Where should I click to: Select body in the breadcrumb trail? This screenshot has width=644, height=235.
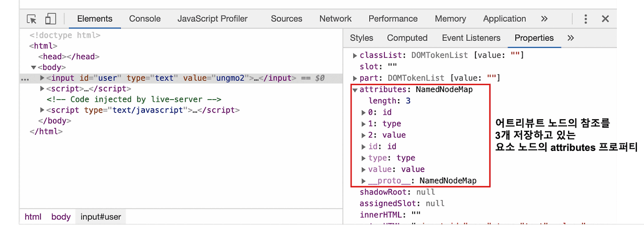pos(61,217)
